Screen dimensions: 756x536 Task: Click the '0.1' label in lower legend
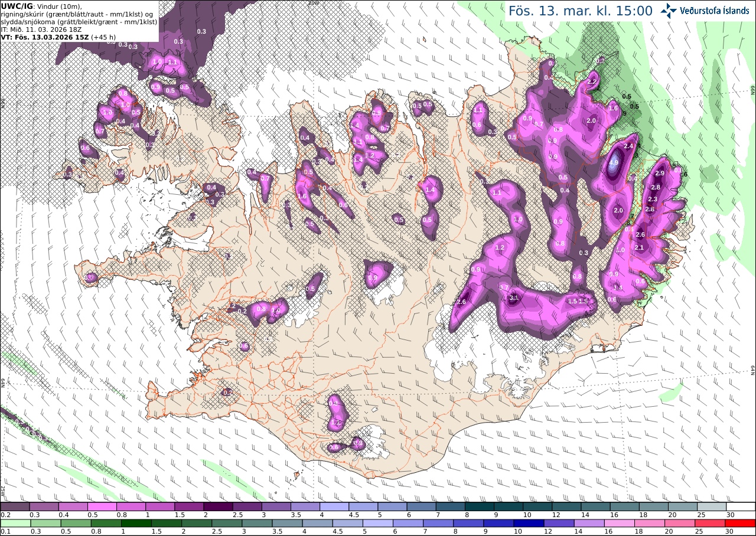tap(5, 531)
